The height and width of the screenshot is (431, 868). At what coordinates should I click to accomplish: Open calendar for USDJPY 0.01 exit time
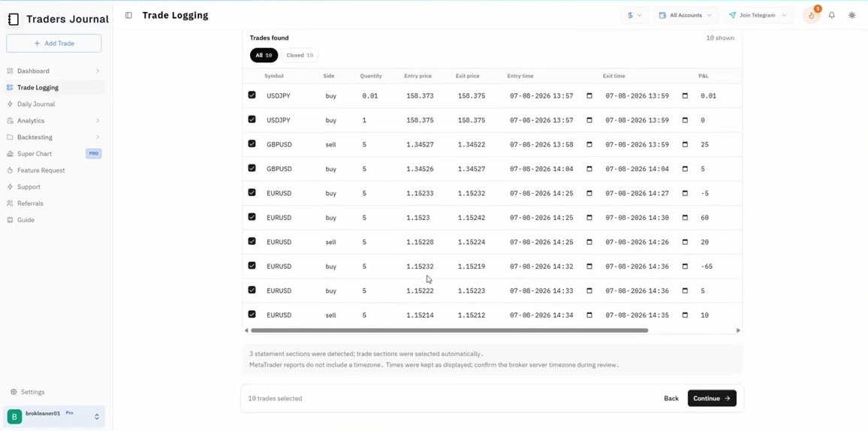click(x=685, y=95)
